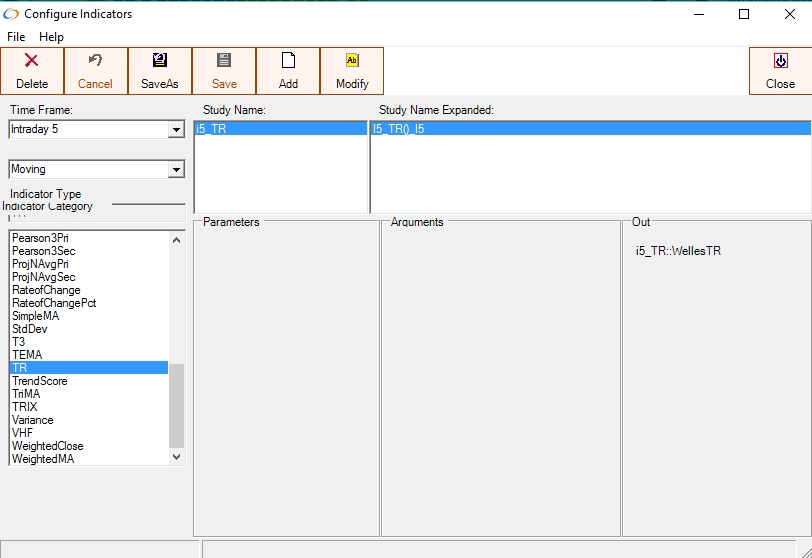Open the File menu
This screenshot has height=558, width=812.
tap(16, 37)
